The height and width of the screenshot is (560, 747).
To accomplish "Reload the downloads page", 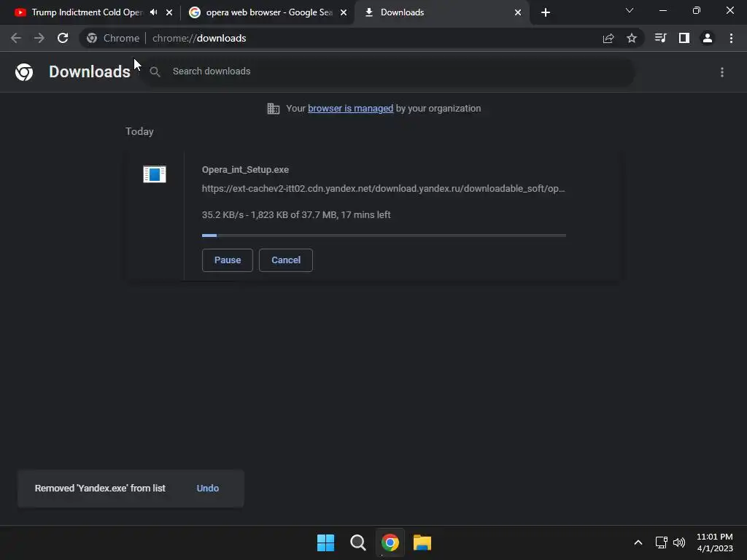I will click(x=63, y=38).
